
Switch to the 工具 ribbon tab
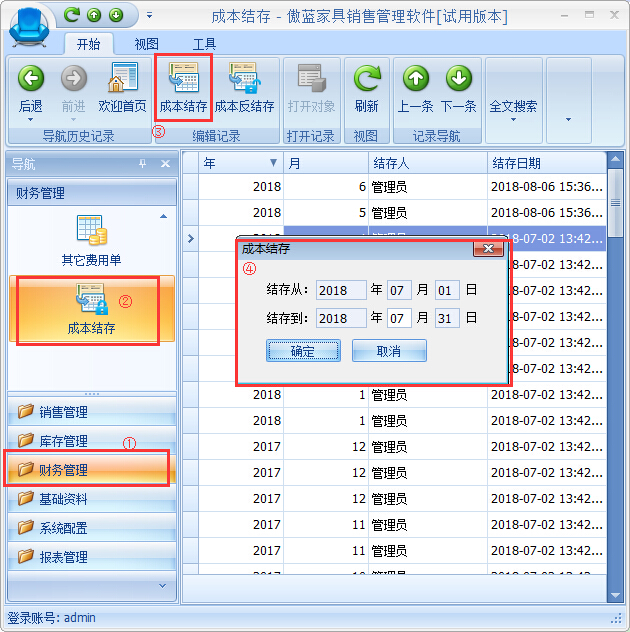point(204,44)
